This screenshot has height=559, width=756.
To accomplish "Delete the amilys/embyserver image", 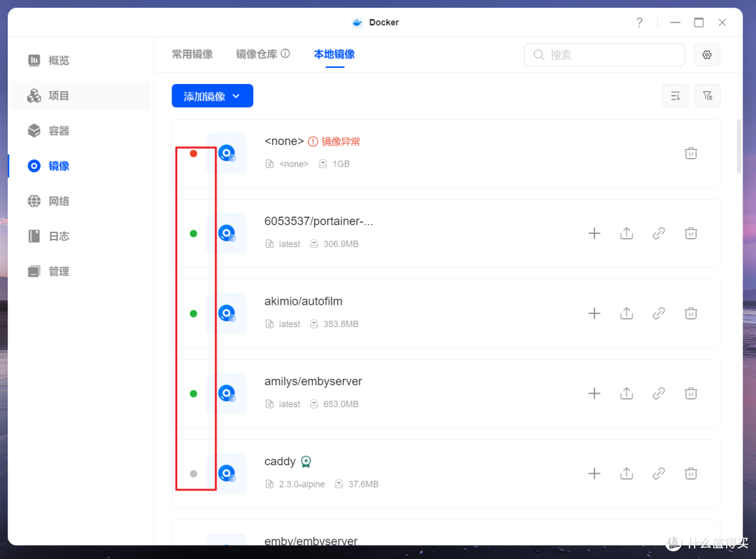I will [x=691, y=394].
